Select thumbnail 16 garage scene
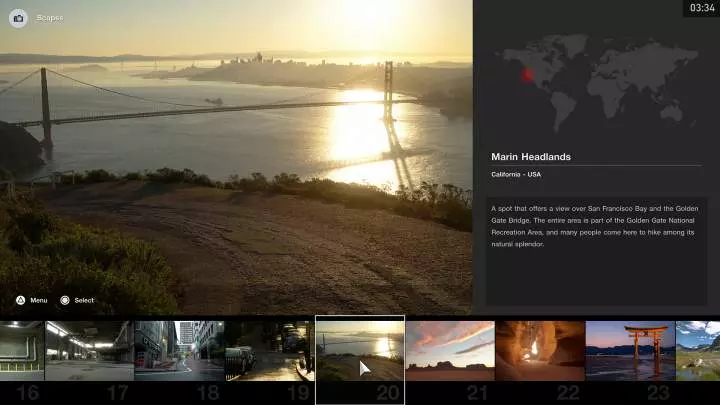The image size is (720, 405). (21, 350)
